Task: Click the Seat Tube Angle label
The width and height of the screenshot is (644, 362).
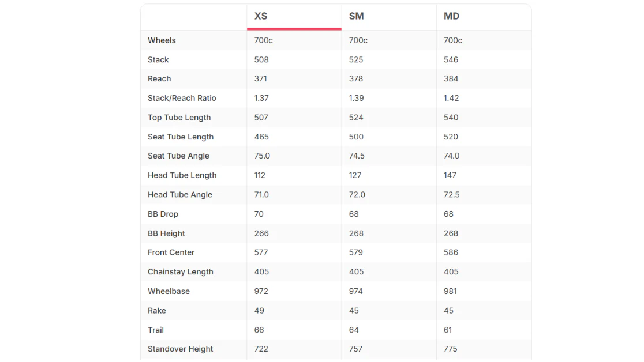Action: [x=179, y=156]
